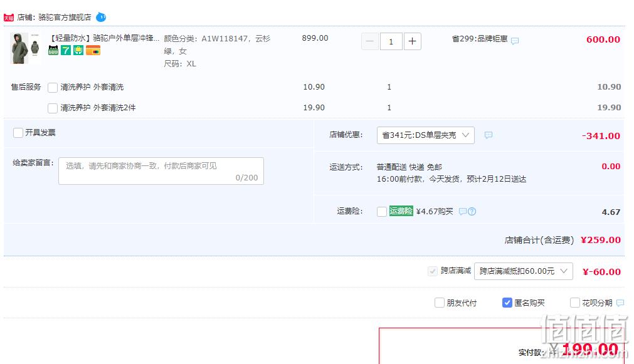
Task: Open the 省341元:DS单层夹克 store discount dropdown
Action: pyautogui.click(x=425, y=135)
